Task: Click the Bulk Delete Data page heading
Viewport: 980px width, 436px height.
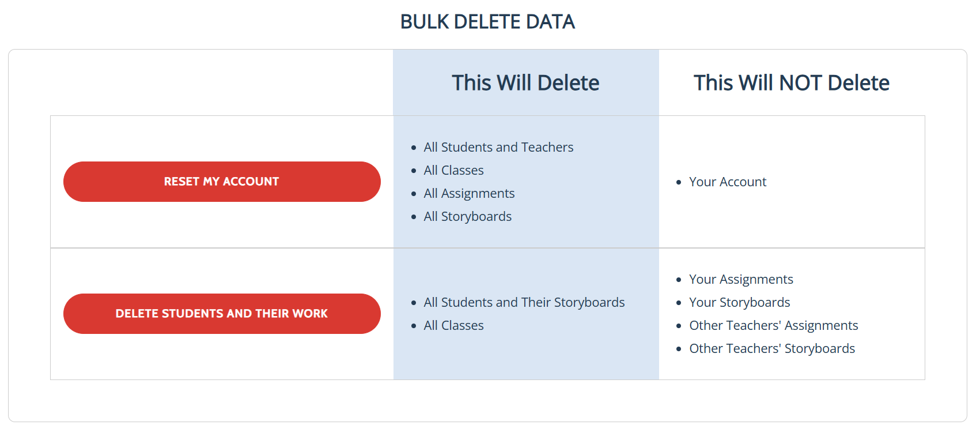Action: (x=487, y=22)
